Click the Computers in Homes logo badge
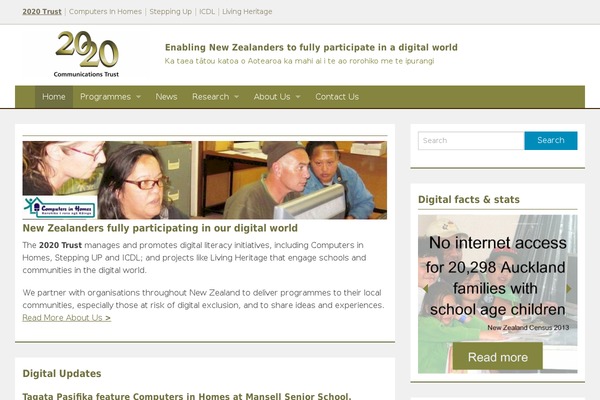Screen dimensions: 600x400 coord(60,207)
